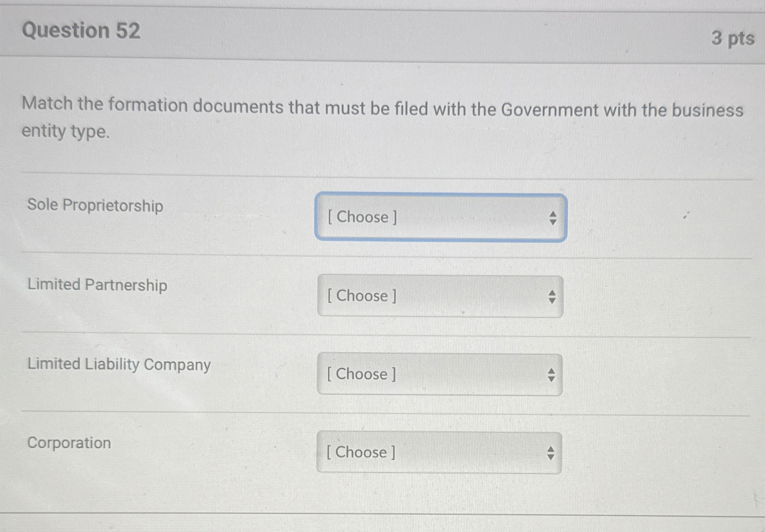Click the [Choose] text in Corporation dropdown

click(360, 452)
